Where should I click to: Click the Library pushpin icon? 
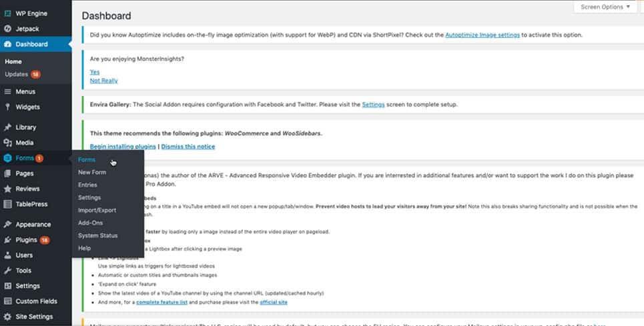point(7,127)
